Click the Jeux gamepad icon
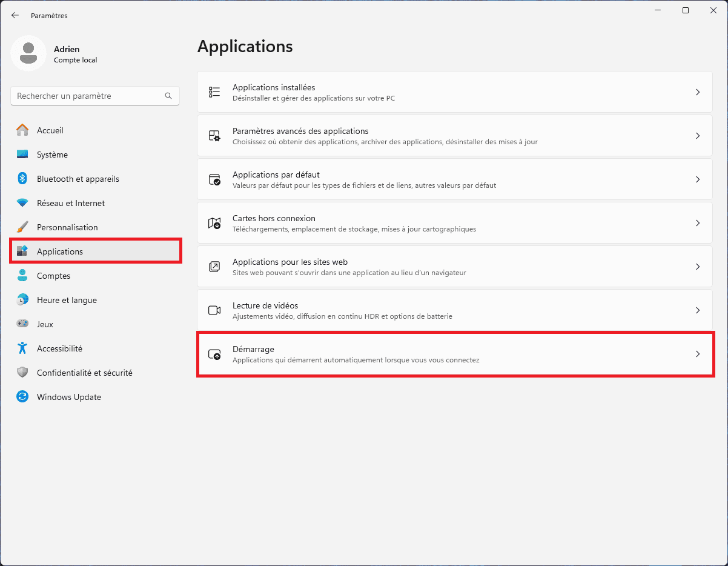The width and height of the screenshot is (728, 566). [x=22, y=324]
